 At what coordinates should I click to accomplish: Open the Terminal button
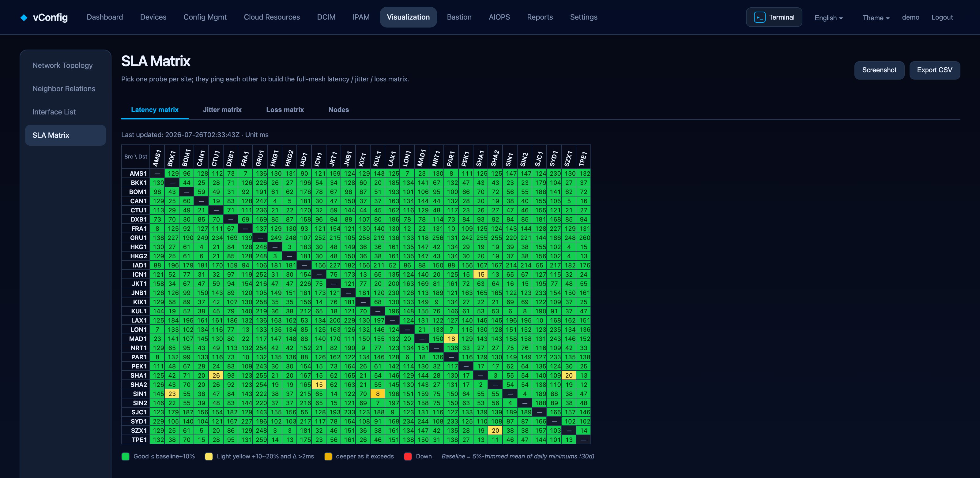774,17
